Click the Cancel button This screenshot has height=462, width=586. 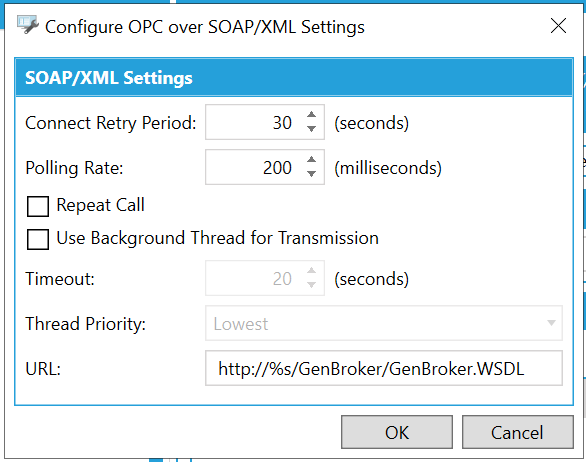coord(518,432)
